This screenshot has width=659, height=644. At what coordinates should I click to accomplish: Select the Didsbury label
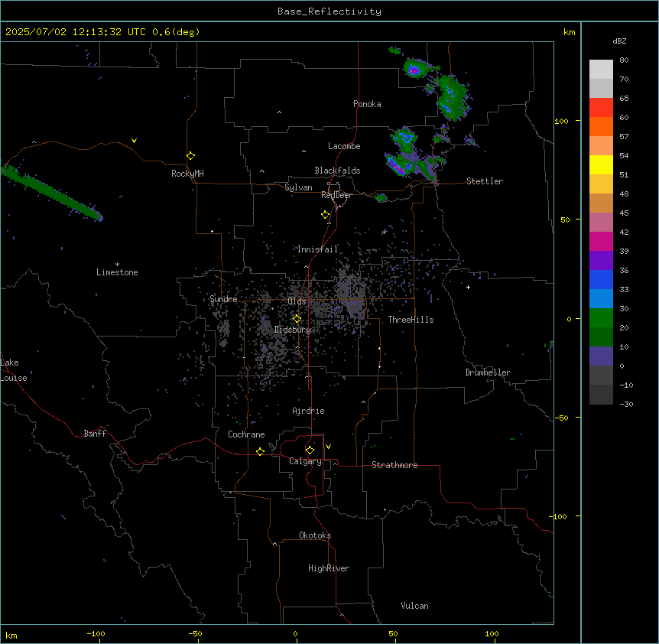pyautogui.click(x=293, y=330)
